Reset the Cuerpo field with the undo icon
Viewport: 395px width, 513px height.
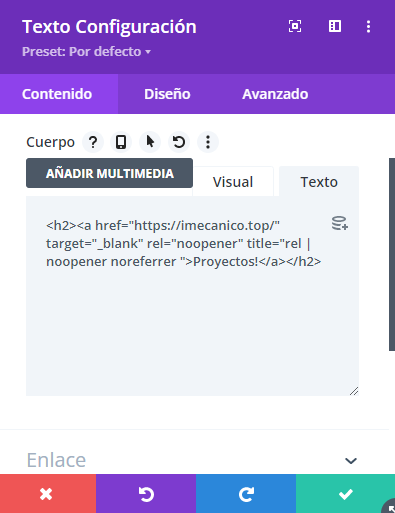click(x=179, y=142)
